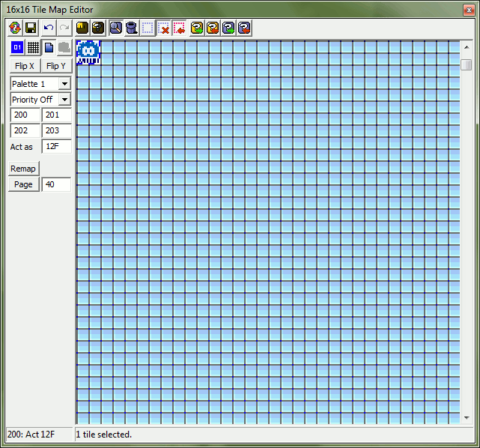Click the brown exclamation block icon
The image size is (480, 448).
82,28
